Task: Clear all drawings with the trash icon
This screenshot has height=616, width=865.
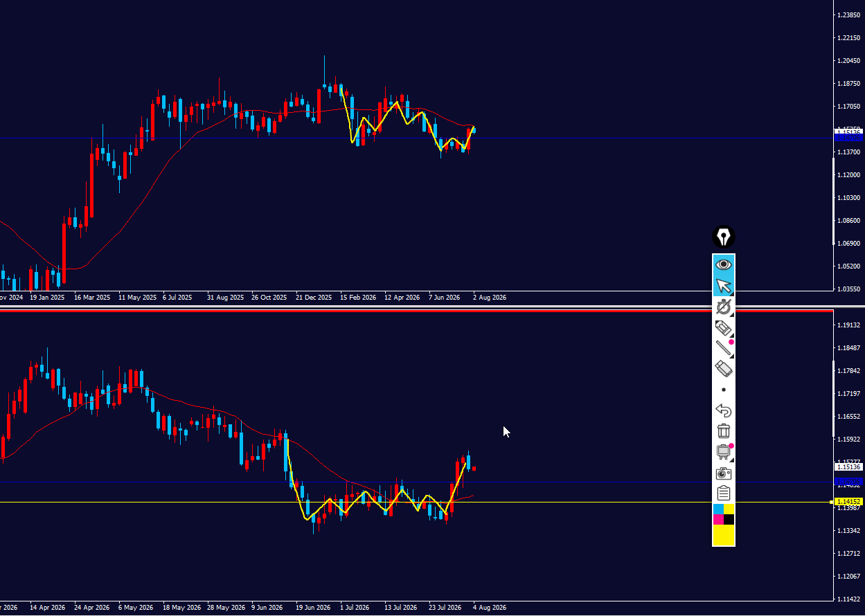Action: point(724,431)
